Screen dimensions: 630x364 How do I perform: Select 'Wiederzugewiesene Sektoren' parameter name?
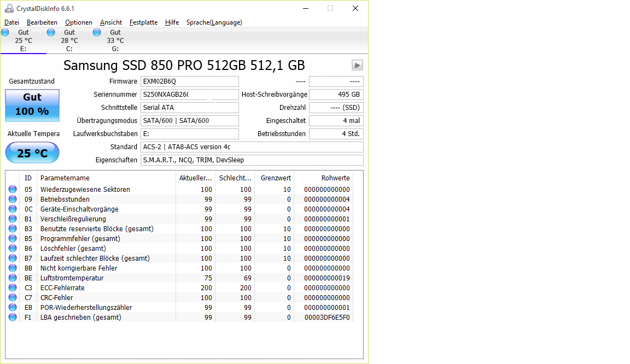(85, 189)
